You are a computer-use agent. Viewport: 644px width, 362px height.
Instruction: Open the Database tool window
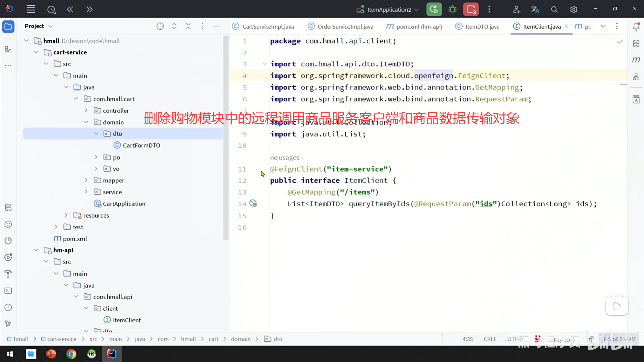[636, 44]
